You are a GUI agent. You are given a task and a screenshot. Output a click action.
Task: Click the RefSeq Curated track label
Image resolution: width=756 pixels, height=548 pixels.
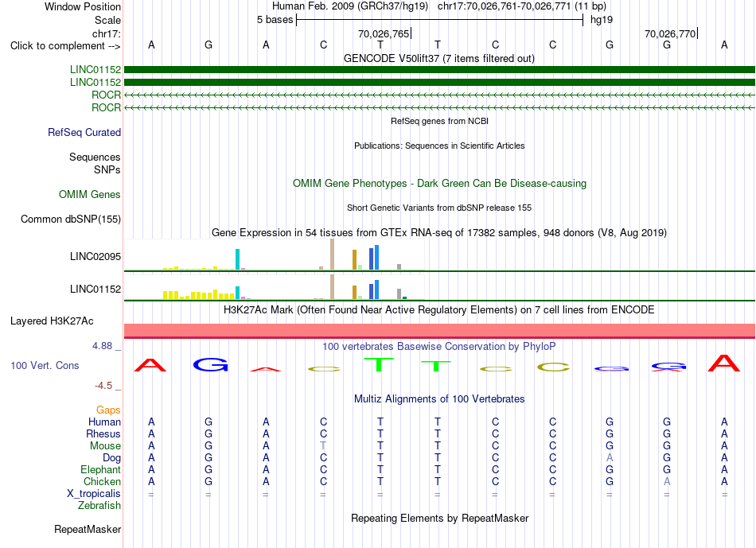(x=84, y=132)
